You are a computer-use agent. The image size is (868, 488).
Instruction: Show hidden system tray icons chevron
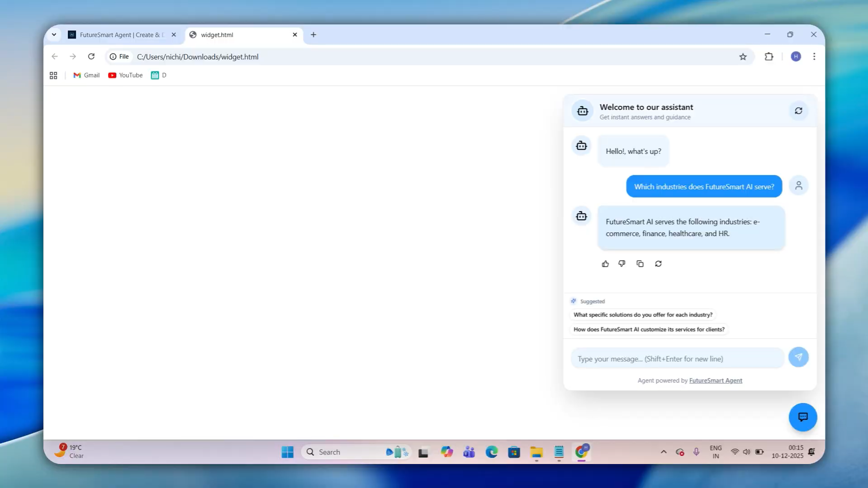(664, 452)
